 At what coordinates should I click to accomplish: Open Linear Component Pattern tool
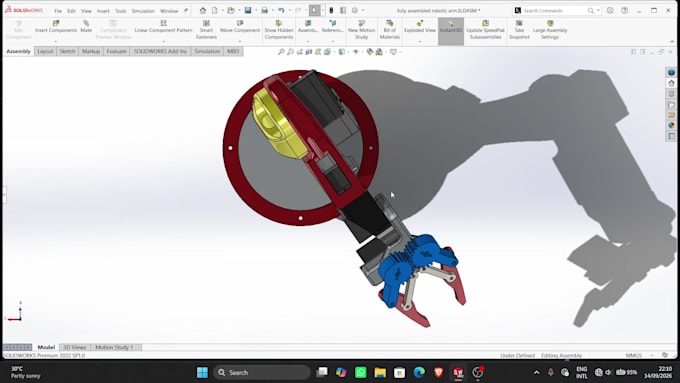[163, 26]
